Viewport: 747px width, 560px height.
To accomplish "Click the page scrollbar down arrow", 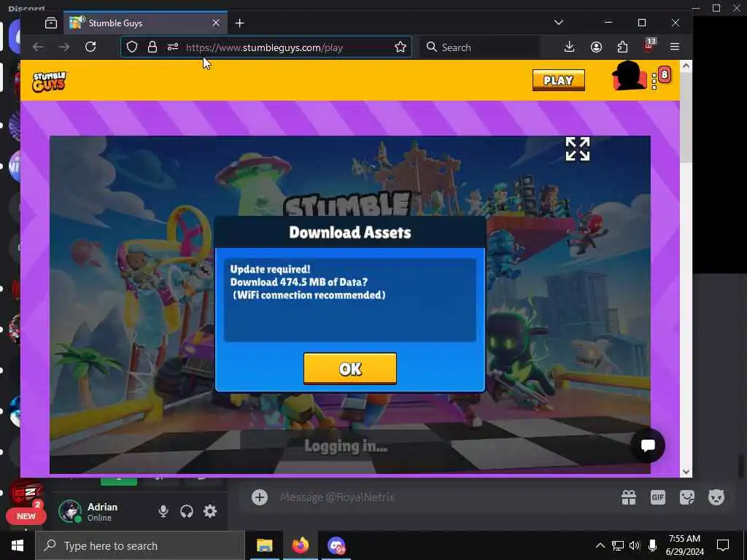I will coord(686,472).
